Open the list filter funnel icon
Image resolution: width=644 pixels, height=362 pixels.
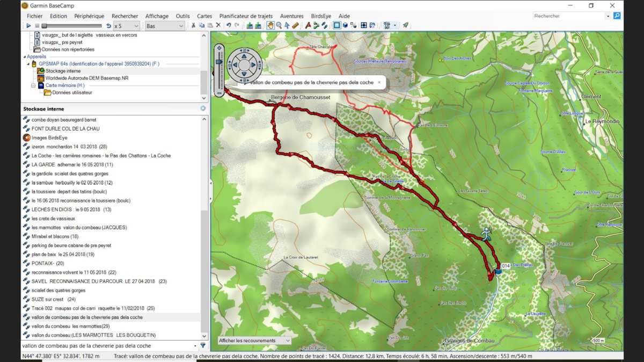pos(203,346)
